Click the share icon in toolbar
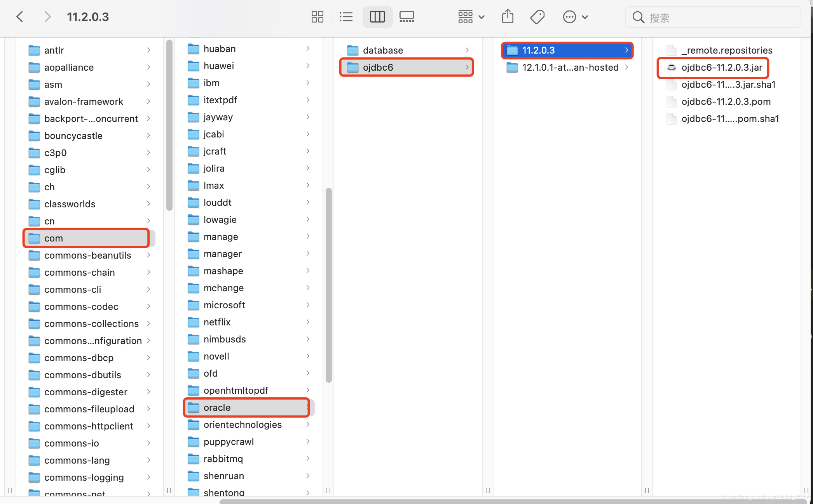This screenshot has width=813, height=504. pos(508,16)
